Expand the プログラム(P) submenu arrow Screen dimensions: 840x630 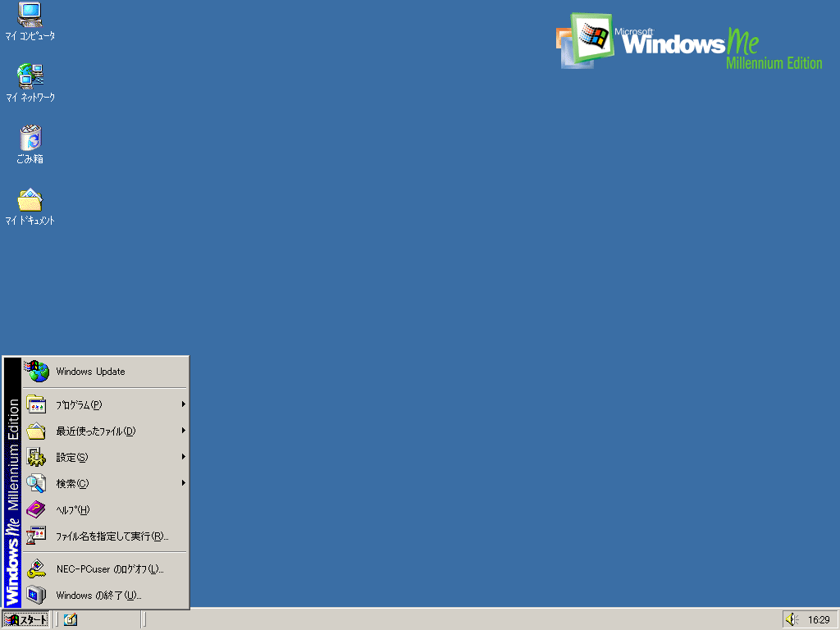tap(183, 404)
